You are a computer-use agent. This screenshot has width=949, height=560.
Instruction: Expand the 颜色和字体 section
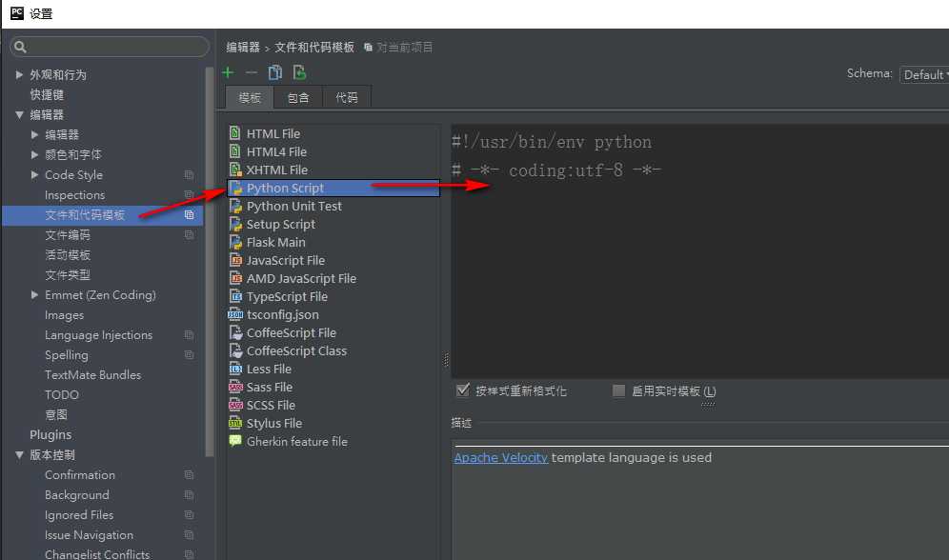[x=34, y=154]
